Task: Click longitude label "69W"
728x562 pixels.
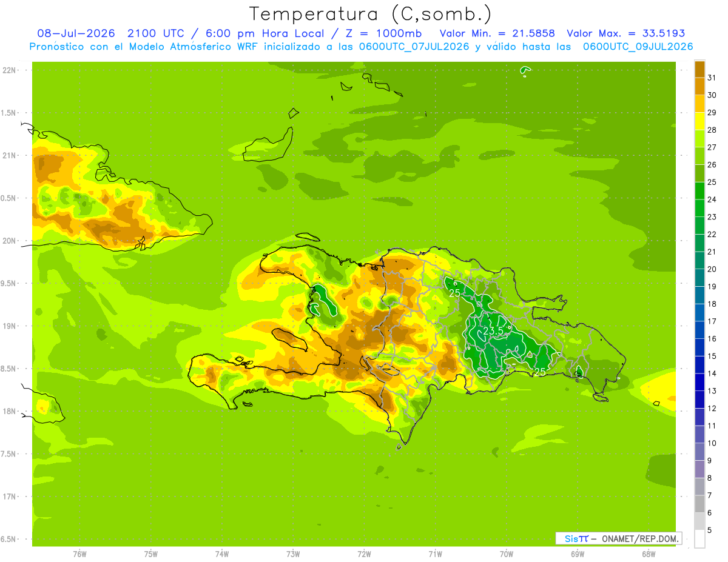Action: (x=578, y=554)
